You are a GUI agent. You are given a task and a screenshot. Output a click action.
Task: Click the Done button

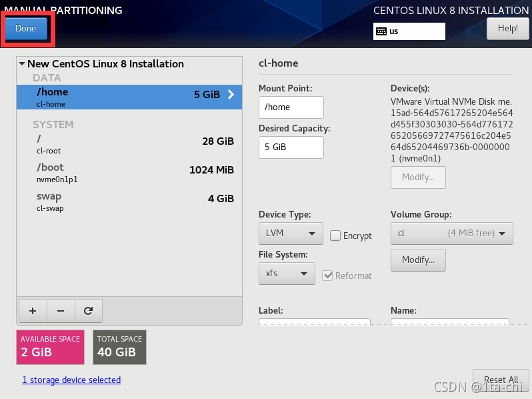point(26,28)
